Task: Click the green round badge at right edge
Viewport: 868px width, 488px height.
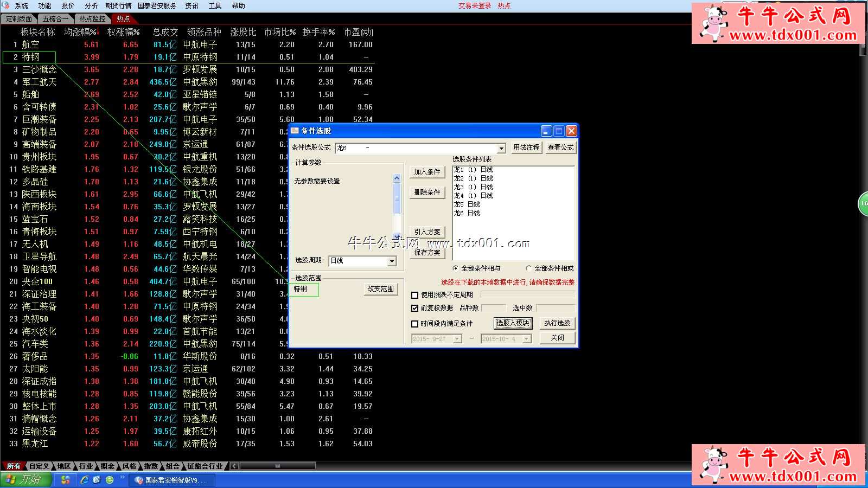Action: click(863, 204)
